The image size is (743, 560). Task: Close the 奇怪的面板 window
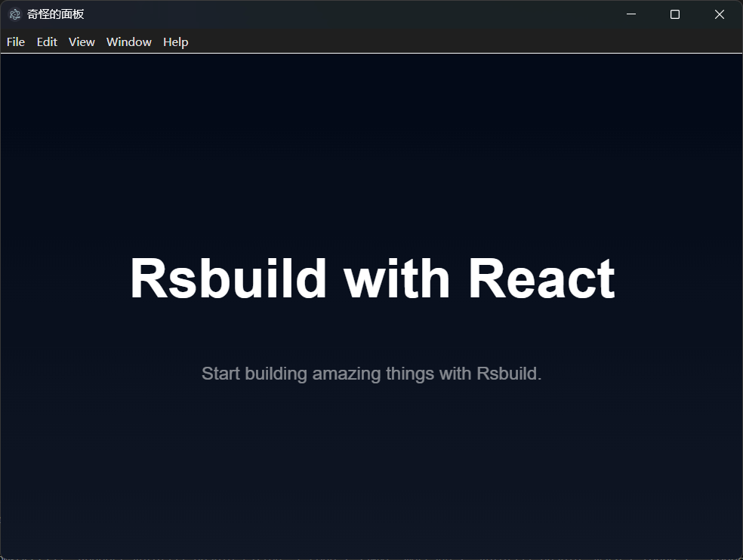pos(720,14)
